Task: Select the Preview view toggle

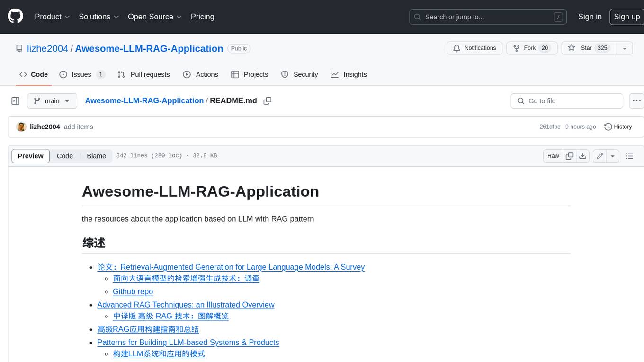Action: 31,156
